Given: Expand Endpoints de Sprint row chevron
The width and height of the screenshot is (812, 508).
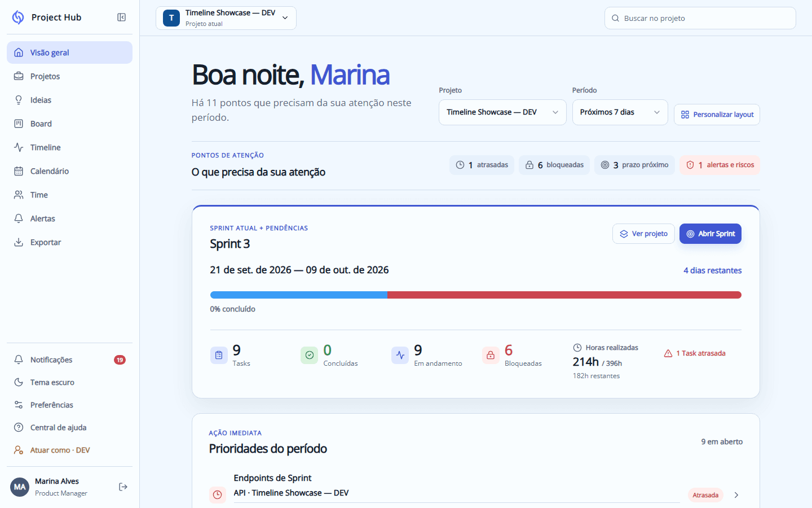Looking at the screenshot, I should point(736,495).
